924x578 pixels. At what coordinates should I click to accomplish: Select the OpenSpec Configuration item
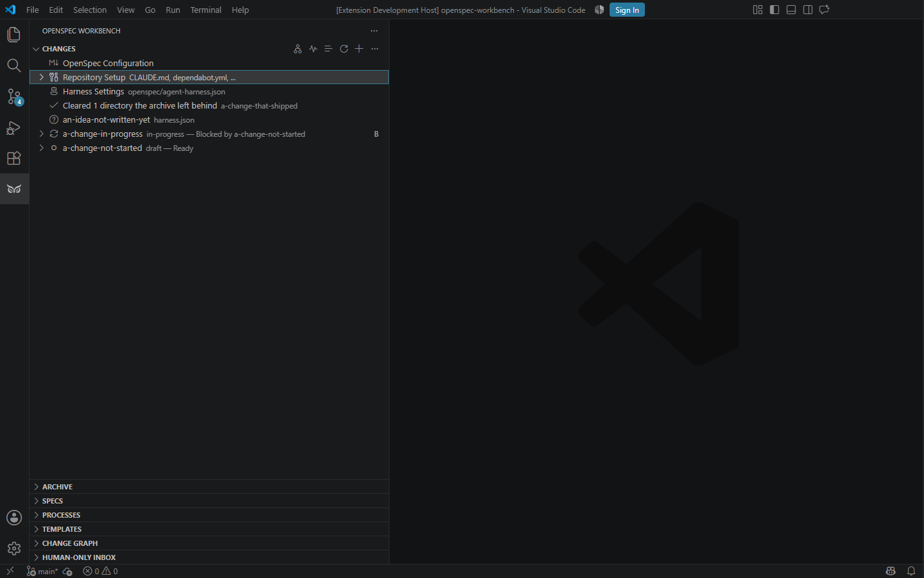209,63
